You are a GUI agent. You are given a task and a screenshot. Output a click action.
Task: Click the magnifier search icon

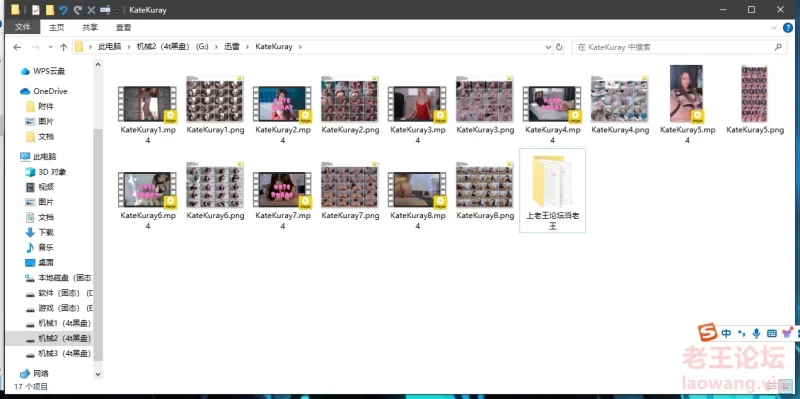click(778, 47)
